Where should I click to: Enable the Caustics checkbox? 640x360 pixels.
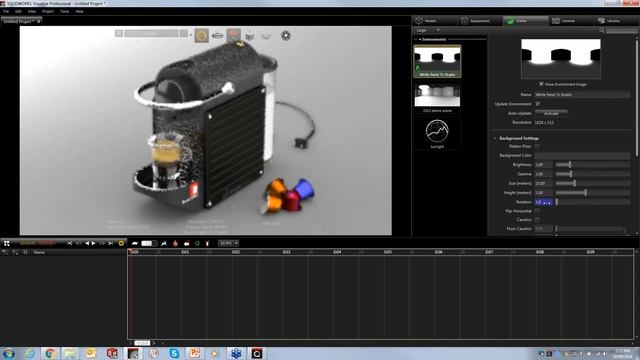[x=538, y=220]
